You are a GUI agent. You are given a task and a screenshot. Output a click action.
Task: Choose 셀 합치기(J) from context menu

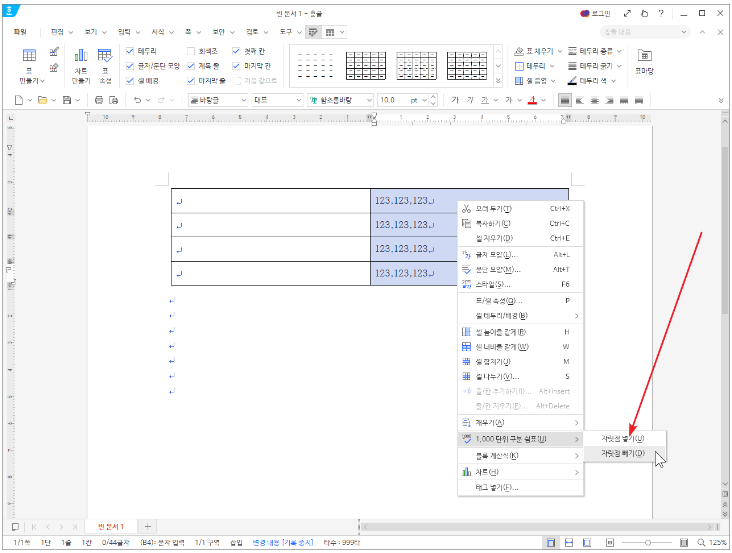click(x=520, y=362)
